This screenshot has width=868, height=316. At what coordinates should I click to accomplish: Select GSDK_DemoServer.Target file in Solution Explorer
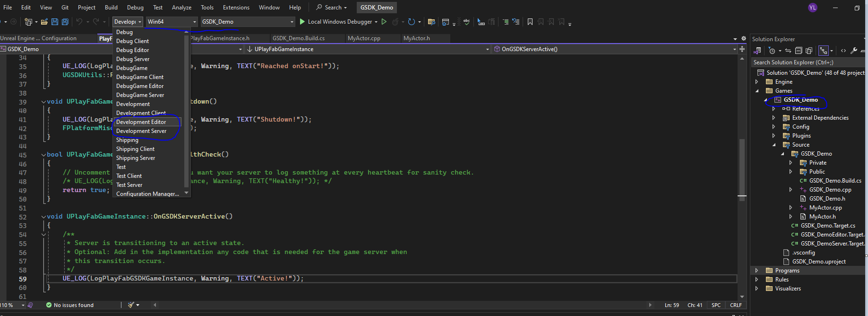(832, 244)
